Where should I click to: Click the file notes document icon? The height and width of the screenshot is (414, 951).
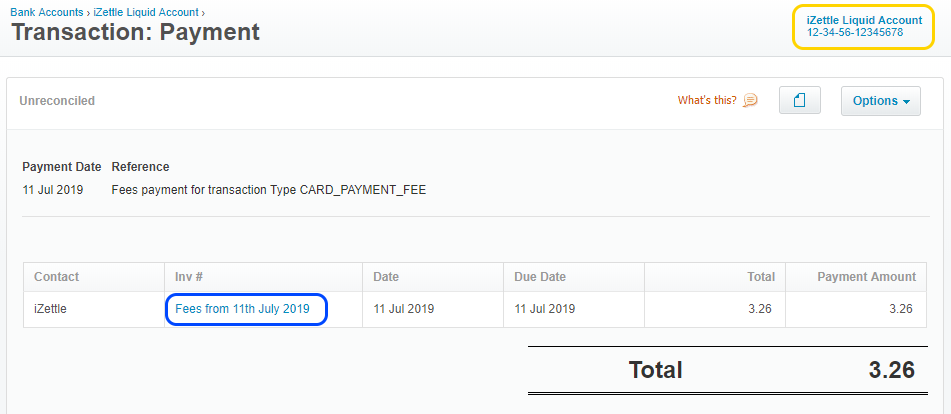(x=799, y=101)
